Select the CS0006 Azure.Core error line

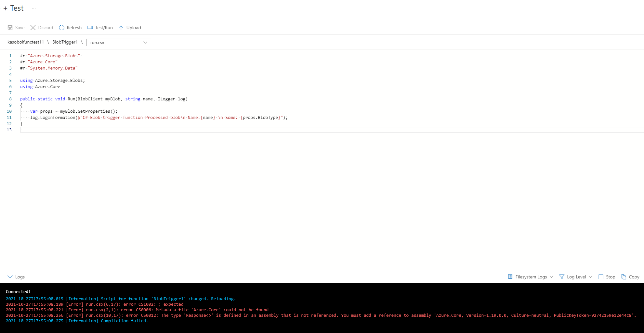(x=137, y=310)
